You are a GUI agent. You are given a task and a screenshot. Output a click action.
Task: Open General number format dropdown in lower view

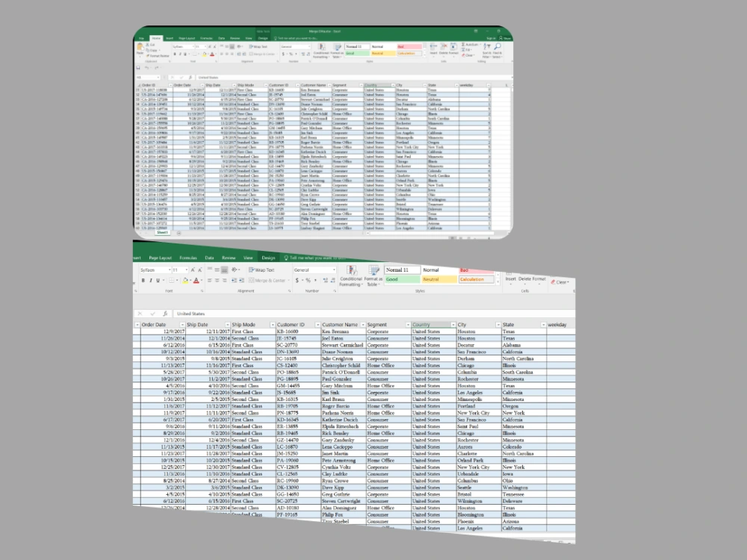(334, 270)
